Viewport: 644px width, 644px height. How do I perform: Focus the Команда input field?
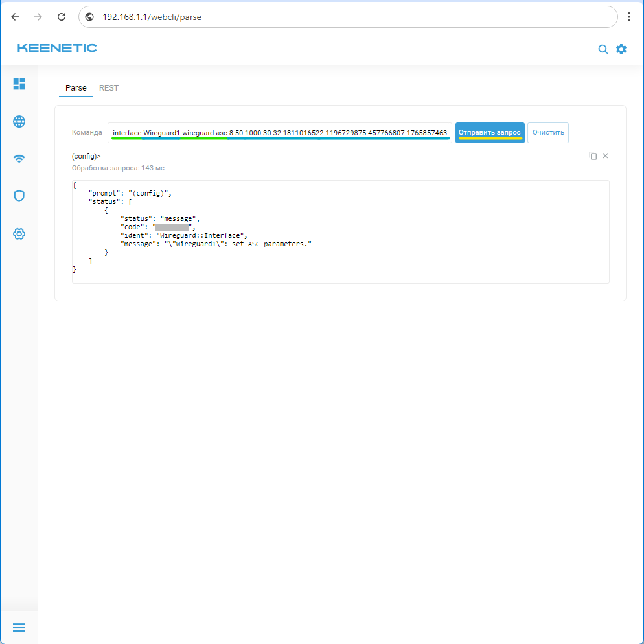click(x=280, y=133)
